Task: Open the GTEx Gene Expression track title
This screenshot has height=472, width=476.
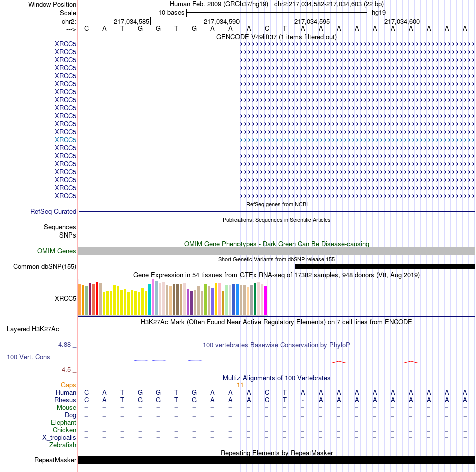Action: point(277,275)
